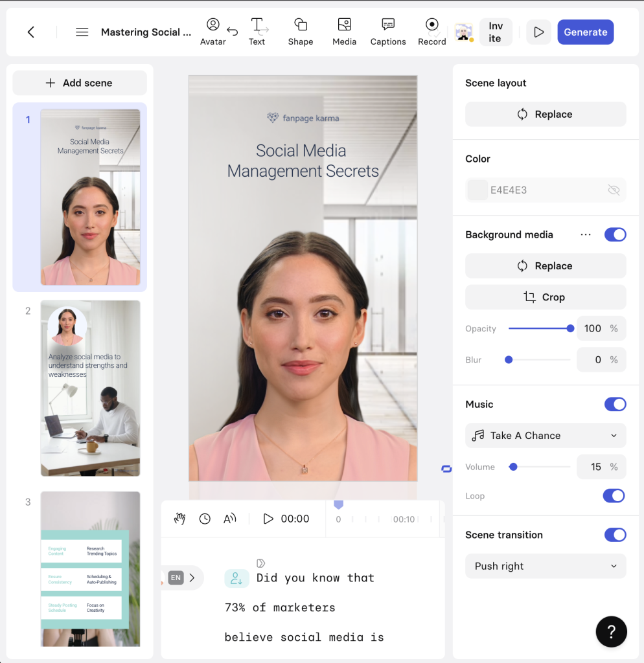The image size is (644, 663).
Task: Click the Add scene button
Action: 80,83
